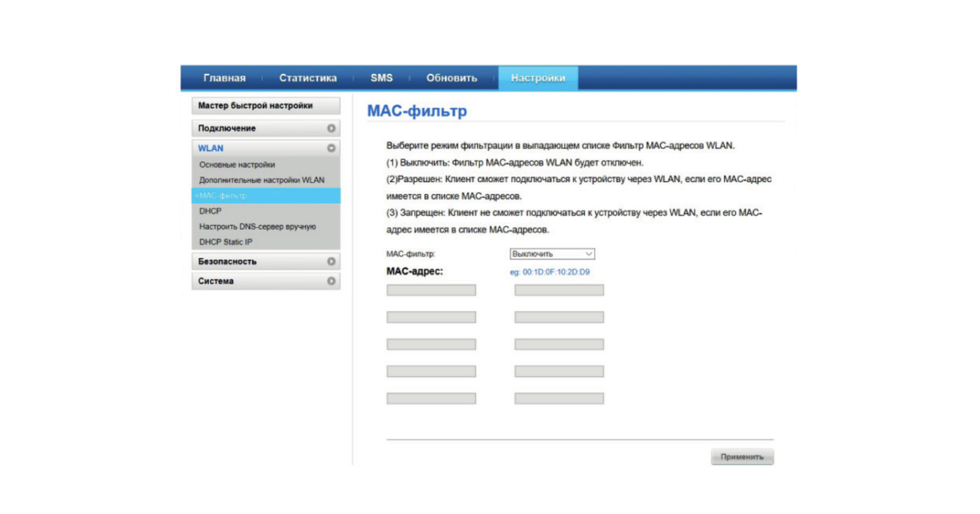Screen dimensions: 980x514
Task: Open Мастер быстрой настройки
Action: (x=266, y=105)
